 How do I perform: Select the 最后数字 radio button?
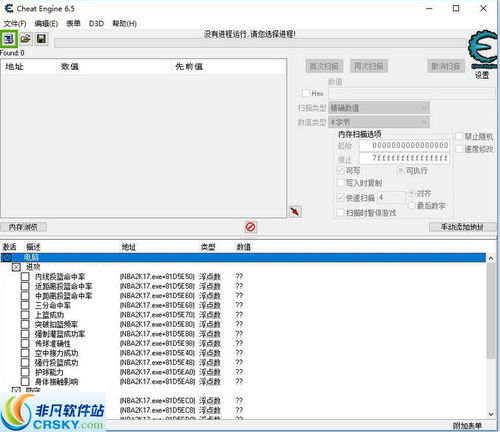click(411, 205)
